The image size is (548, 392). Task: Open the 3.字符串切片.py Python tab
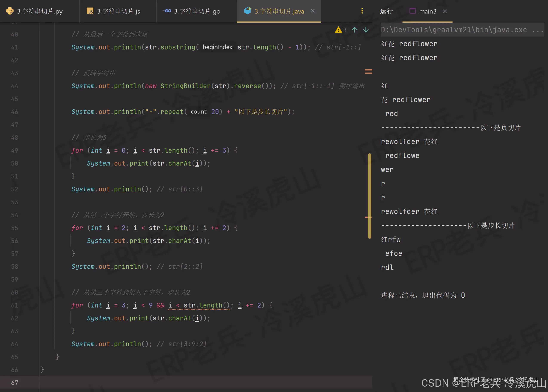(x=40, y=11)
